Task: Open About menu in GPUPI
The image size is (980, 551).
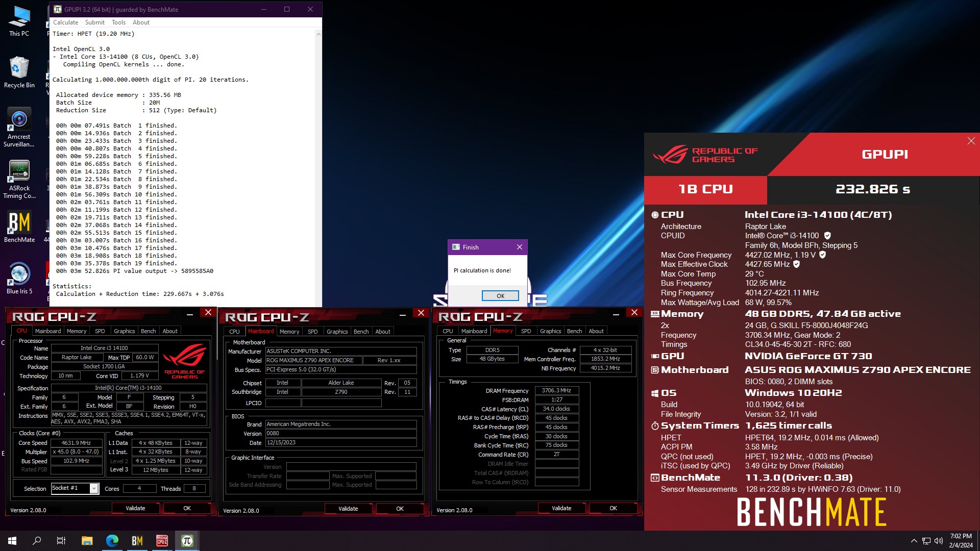Action: [x=141, y=22]
